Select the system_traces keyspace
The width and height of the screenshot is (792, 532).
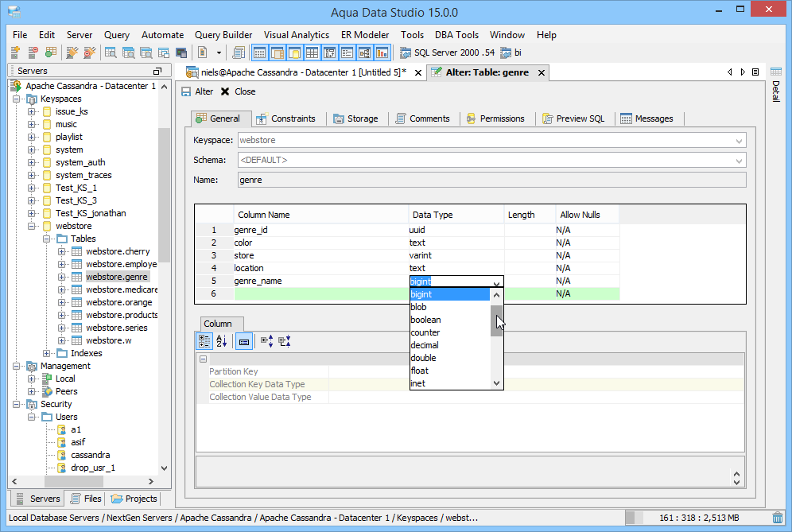pos(83,175)
